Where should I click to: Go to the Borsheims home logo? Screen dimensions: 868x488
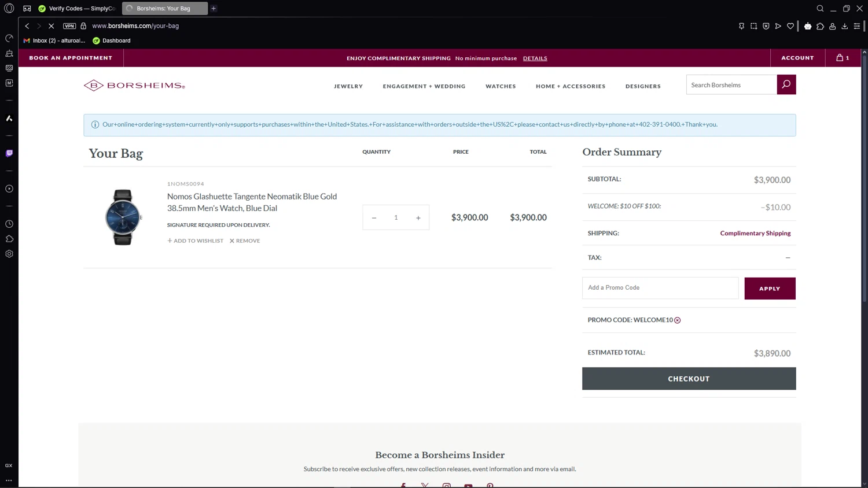point(134,86)
